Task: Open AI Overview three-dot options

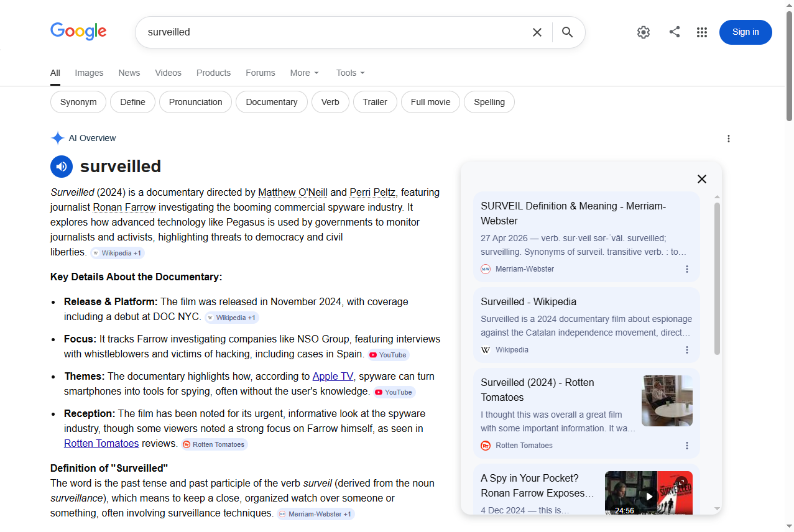Action: pos(729,139)
